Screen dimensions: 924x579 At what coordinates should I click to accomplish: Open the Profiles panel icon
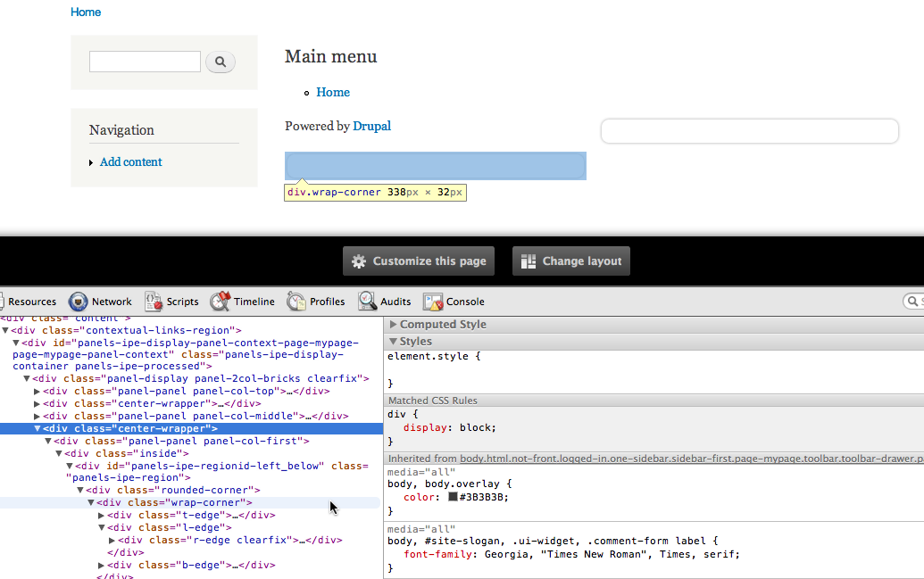point(296,301)
